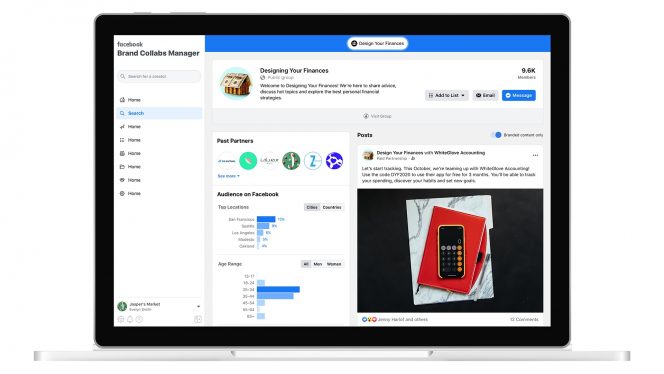Expand See more past partners
This screenshot has height=374, width=664.
pos(229,176)
